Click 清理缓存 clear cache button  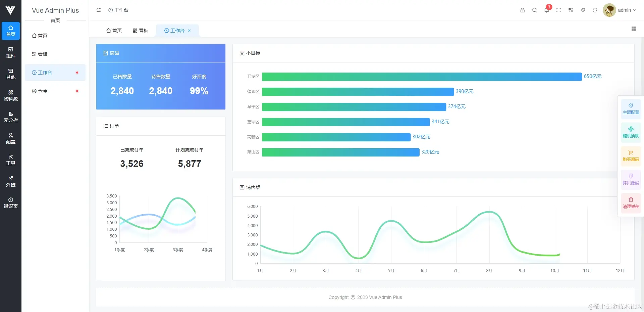pyautogui.click(x=631, y=203)
